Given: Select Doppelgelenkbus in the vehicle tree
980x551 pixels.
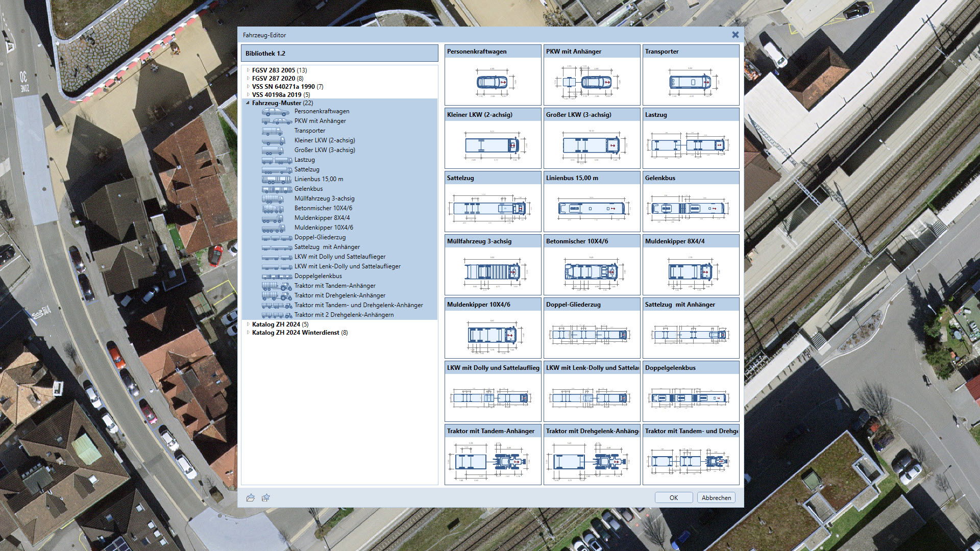Looking at the screenshot, I should tap(318, 276).
